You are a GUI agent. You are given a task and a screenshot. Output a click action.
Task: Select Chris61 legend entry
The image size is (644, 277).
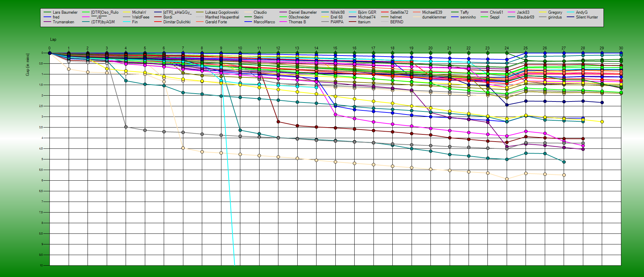click(x=496, y=12)
